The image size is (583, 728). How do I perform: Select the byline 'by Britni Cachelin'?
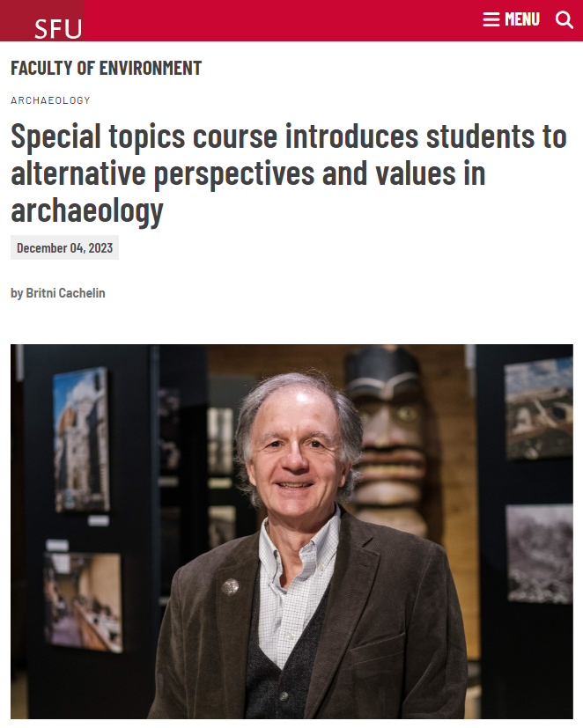[57, 293]
